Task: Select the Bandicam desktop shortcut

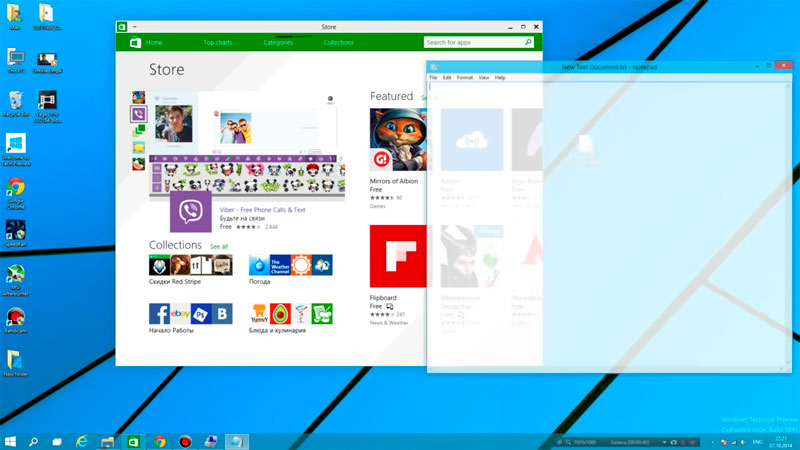Action: point(15,320)
